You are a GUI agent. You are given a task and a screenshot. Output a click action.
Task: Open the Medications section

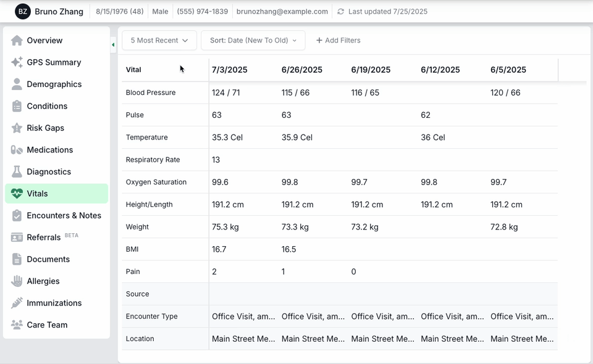pyautogui.click(x=56, y=150)
